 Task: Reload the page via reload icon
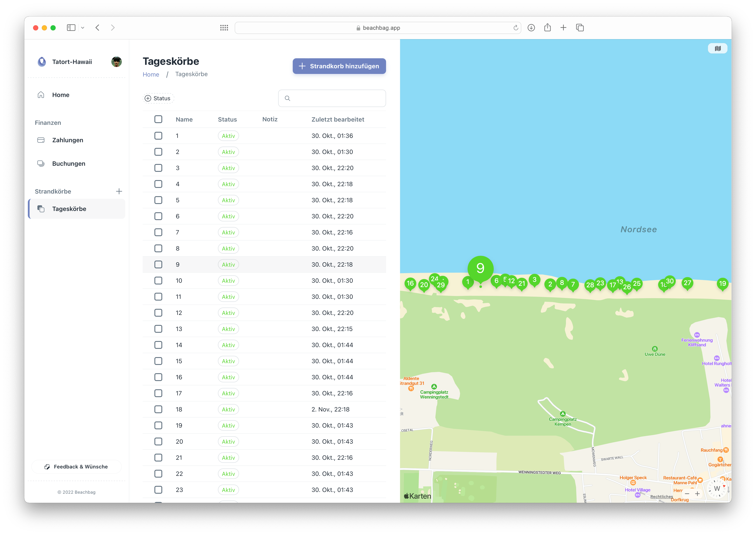(515, 28)
